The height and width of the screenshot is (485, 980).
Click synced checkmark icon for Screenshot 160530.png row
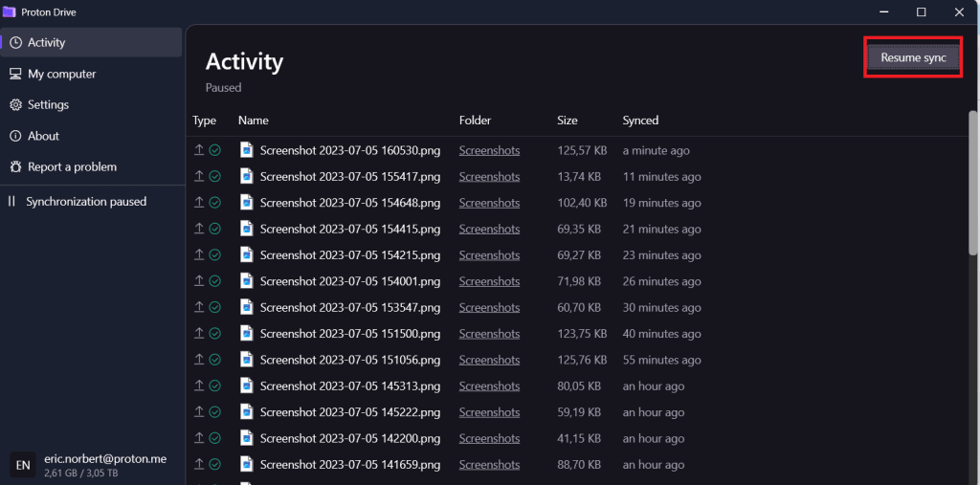(215, 150)
